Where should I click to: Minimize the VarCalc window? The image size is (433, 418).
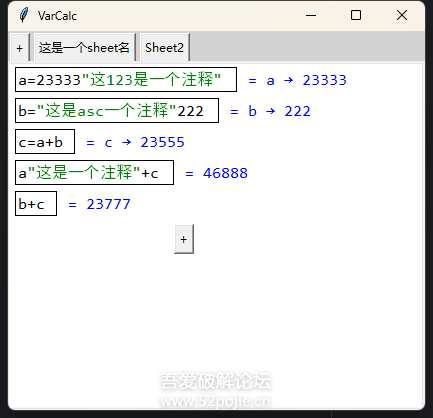[x=311, y=15]
